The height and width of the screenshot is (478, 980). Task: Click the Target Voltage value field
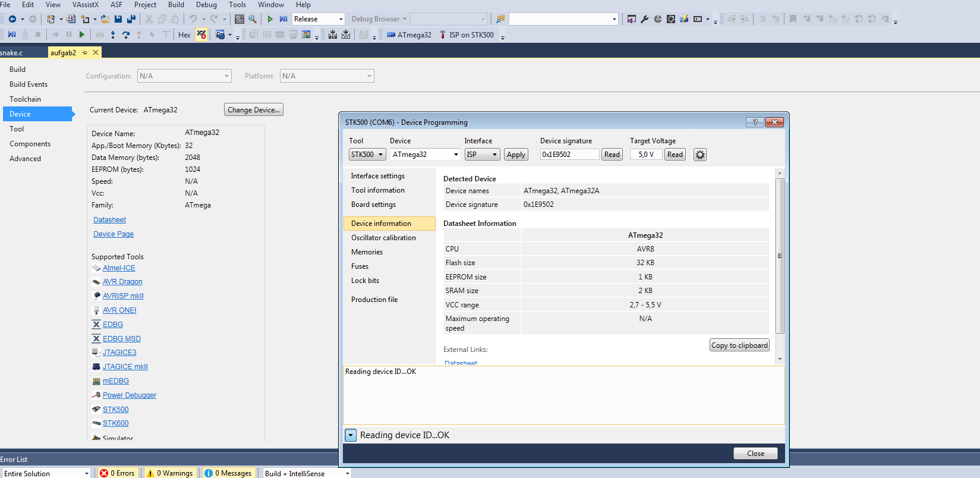click(646, 155)
